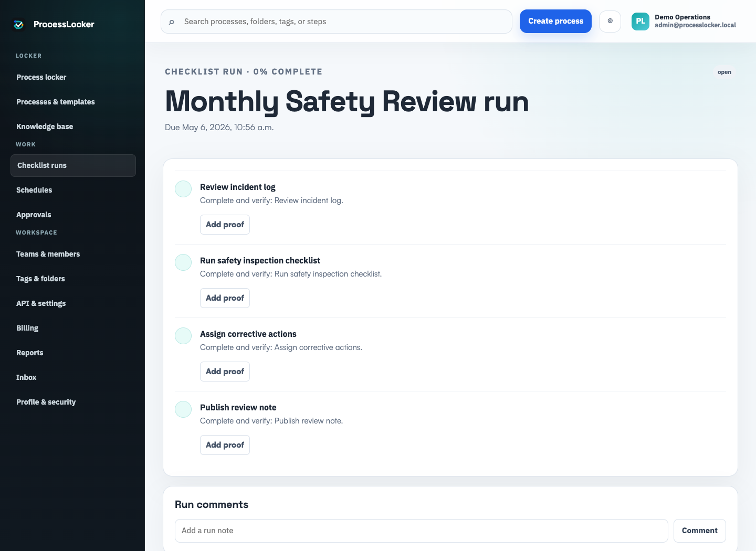This screenshot has width=756, height=551.
Task: Click the Publish review note step title
Action: click(x=238, y=408)
